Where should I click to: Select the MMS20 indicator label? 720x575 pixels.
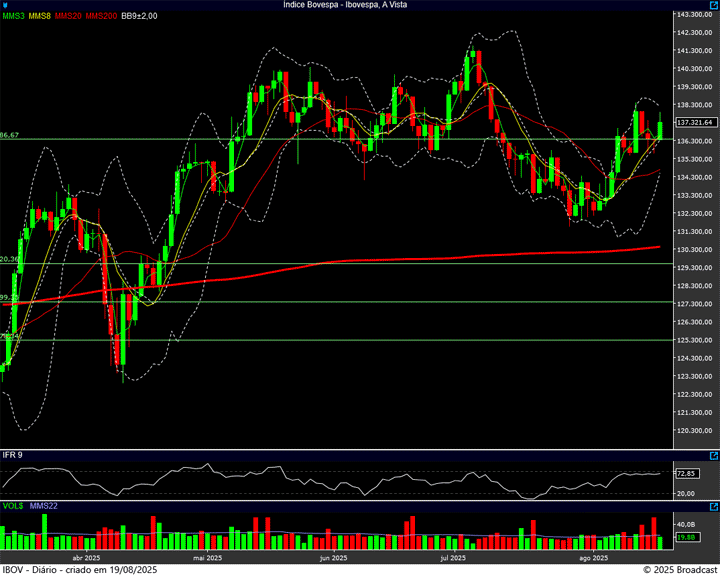coord(68,16)
